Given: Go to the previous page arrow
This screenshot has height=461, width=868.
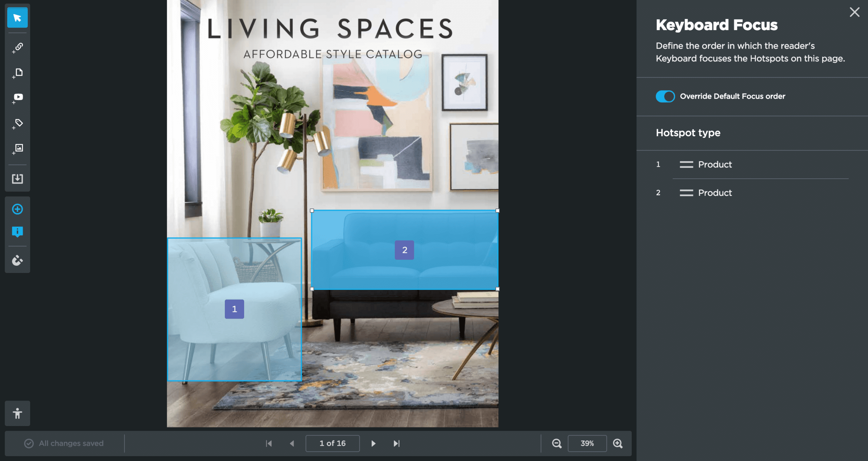Looking at the screenshot, I should pos(292,443).
